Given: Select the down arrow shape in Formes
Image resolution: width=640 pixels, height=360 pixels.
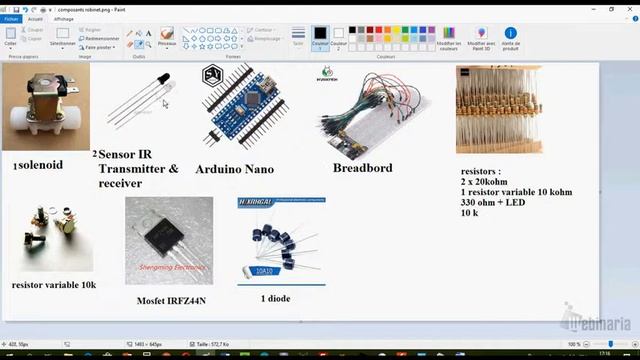Looking at the screenshot, I should (x=186, y=46).
